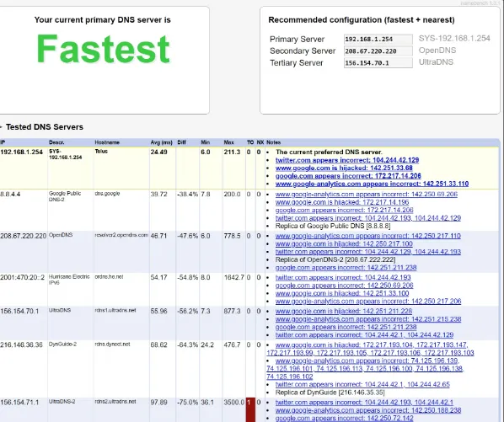Click the Diff column header
This screenshot has height=422, width=504.
[x=181, y=142]
